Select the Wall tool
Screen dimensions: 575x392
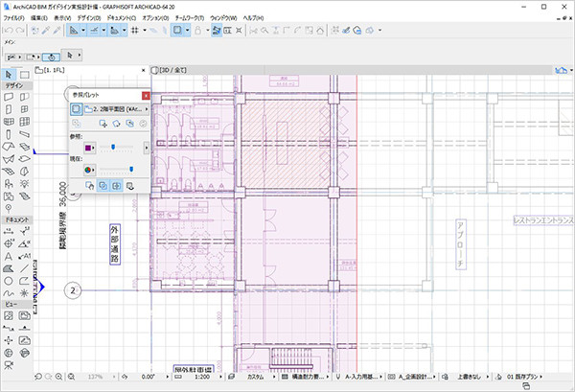9,97
